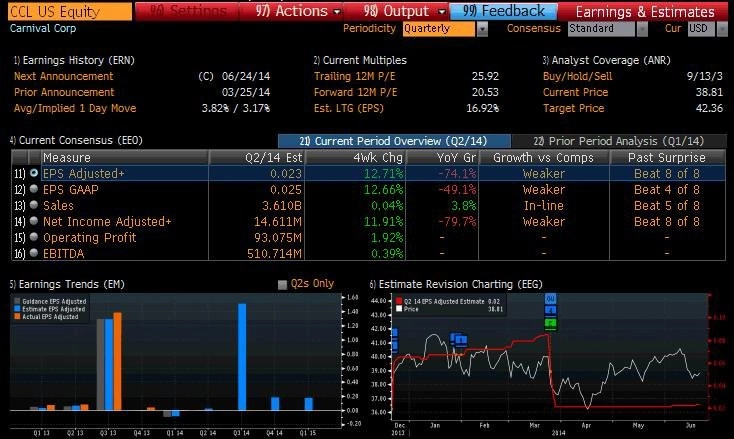Click the 4Wk Chg column header
The height and width of the screenshot is (439, 734).
pyautogui.click(x=356, y=158)
